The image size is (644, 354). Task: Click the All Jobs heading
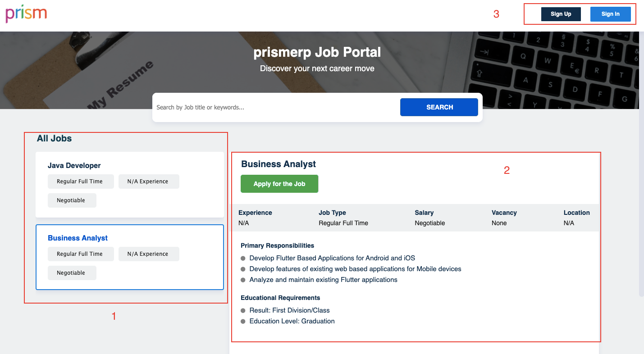(x=54, y=139)
